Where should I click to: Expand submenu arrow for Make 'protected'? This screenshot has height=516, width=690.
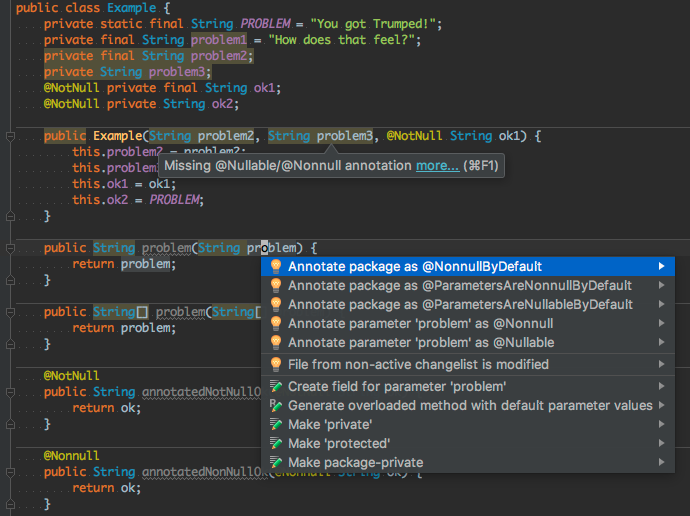pyautogui.click(x=661, y=443)
